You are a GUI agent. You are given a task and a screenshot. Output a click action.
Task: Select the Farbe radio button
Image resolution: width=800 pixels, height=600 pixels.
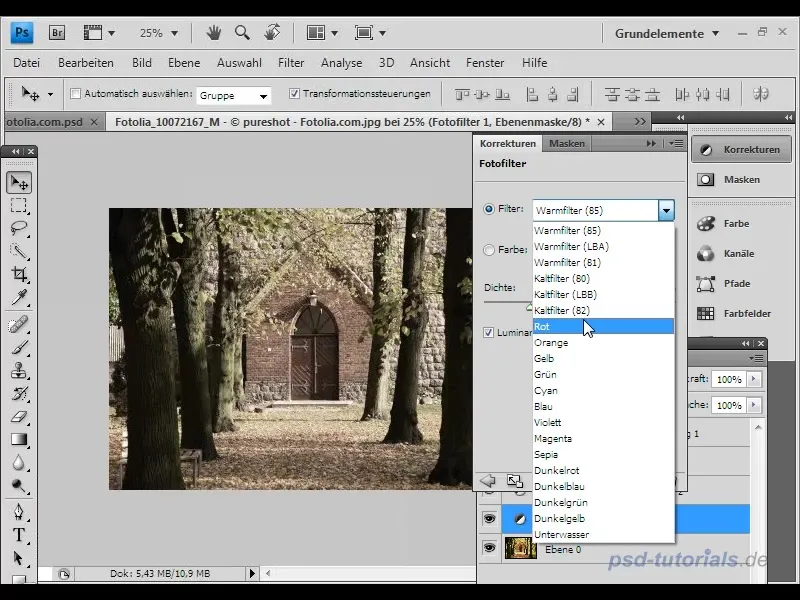tap(489, 250)
